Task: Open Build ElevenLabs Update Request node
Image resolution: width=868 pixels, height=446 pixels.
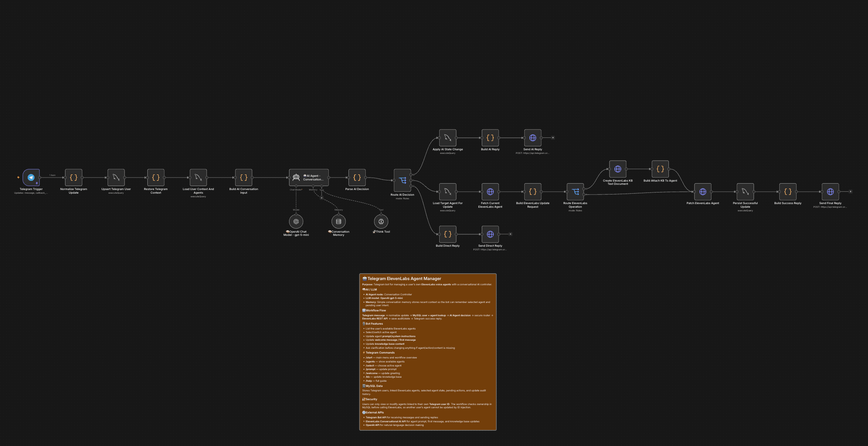Action: pos(533,192)
